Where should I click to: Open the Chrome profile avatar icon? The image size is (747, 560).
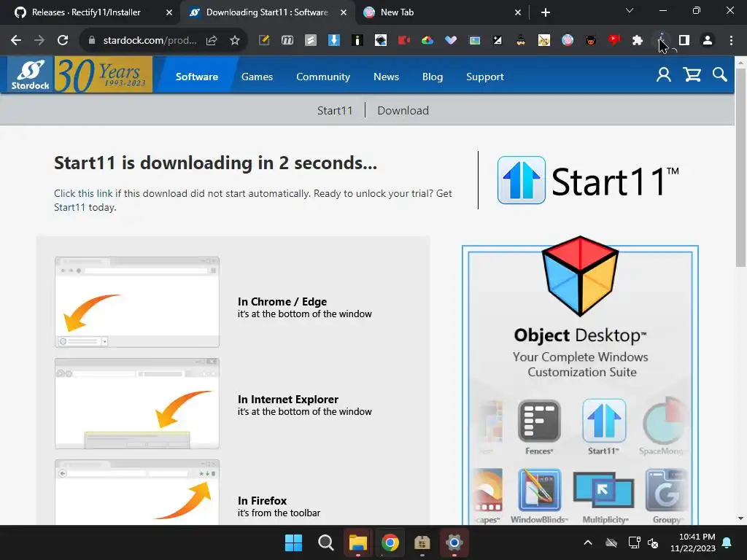[708, 41]
